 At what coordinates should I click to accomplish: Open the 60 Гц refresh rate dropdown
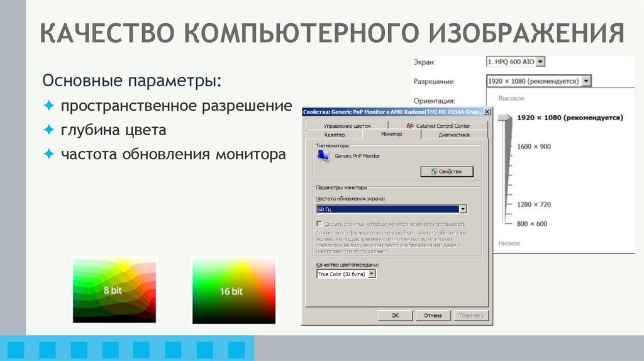[463, 209]
